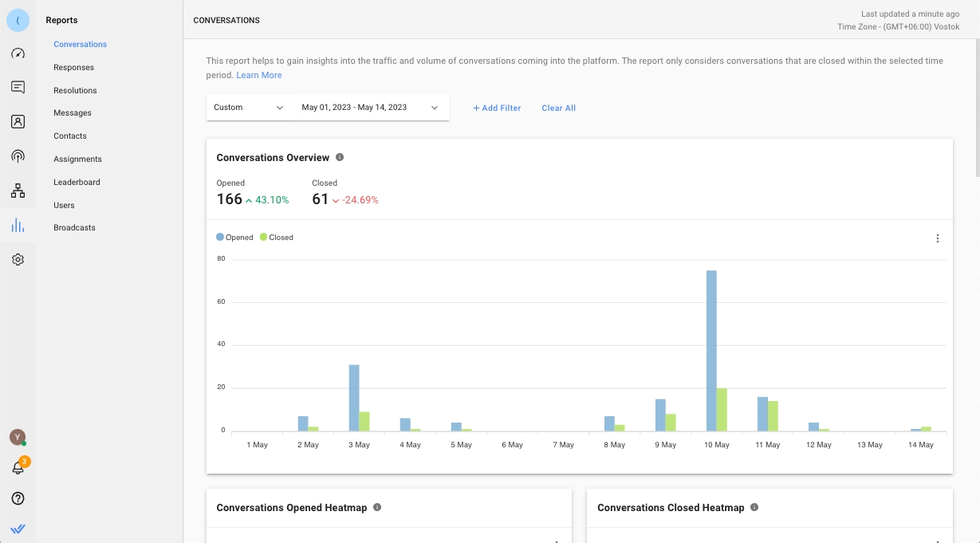Expand the Custom period dropdown
The image size is (980, 543).
tap(249, 108)
